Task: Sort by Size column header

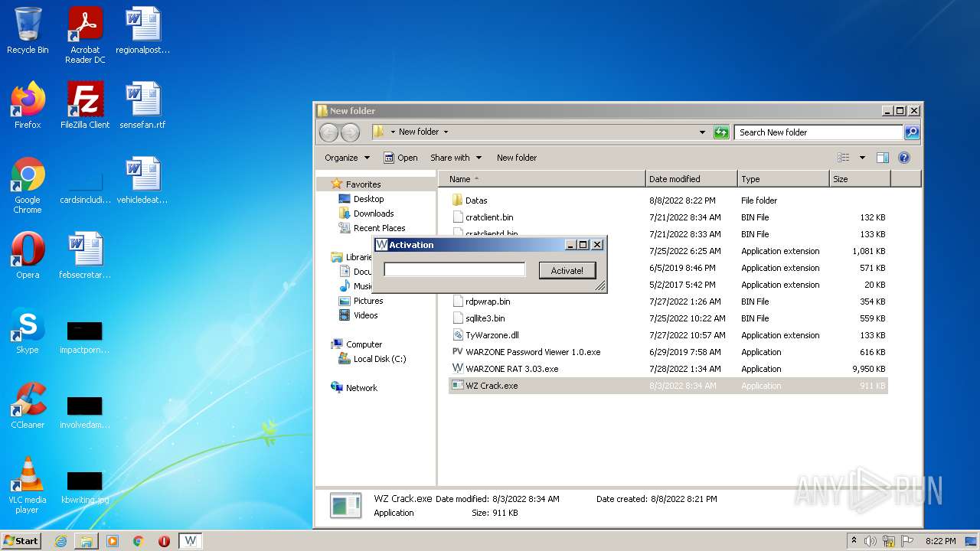Action: click(x=860, y=179)
